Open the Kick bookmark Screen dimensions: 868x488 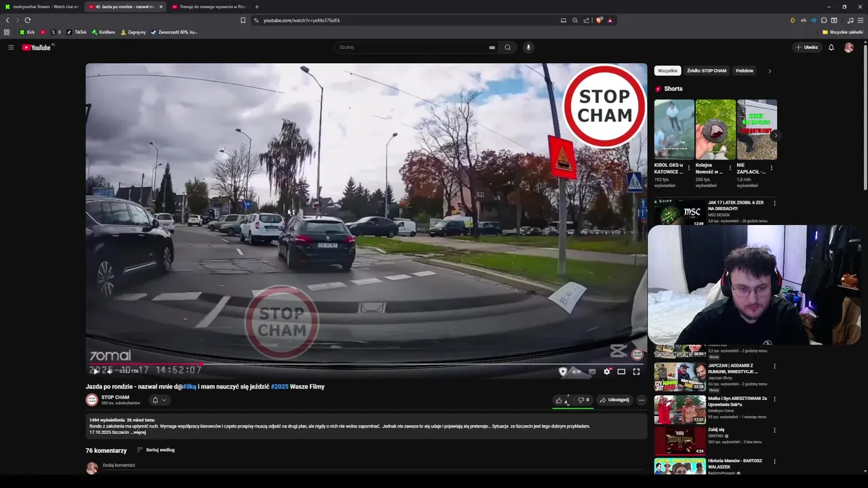tap(27, 32)
